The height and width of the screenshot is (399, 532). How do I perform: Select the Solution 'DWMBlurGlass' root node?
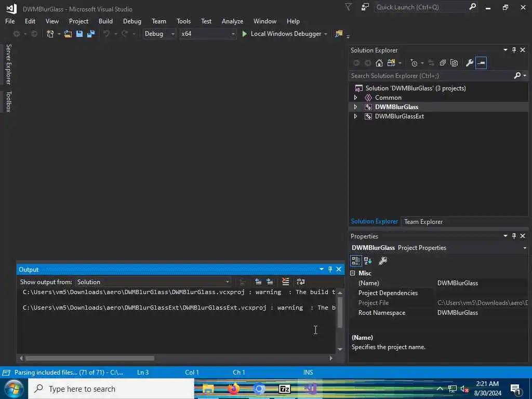415,88
